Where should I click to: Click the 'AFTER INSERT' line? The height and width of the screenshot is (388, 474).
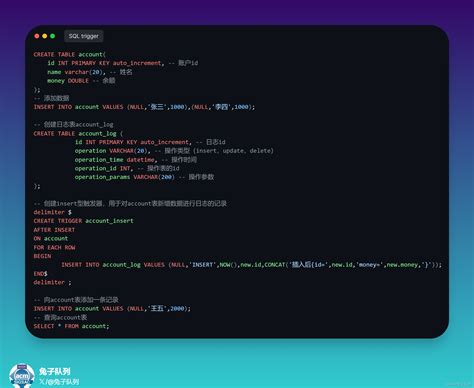[x=54, y=230]
